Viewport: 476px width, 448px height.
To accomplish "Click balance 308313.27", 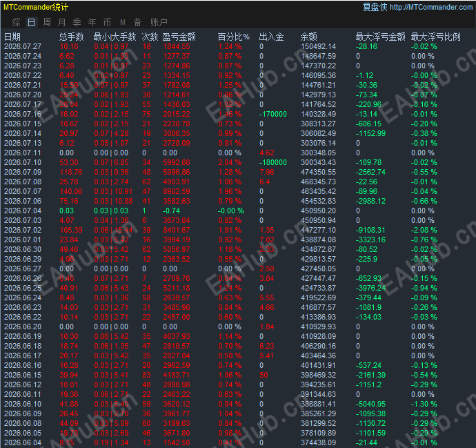I will coord(319,124).
